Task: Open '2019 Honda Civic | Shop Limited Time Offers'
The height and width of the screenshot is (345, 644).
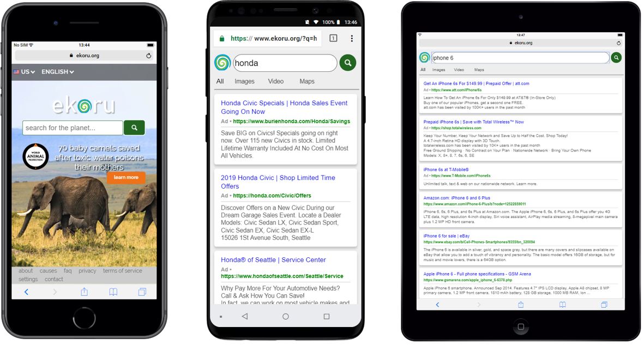Action: coord(278,182)
